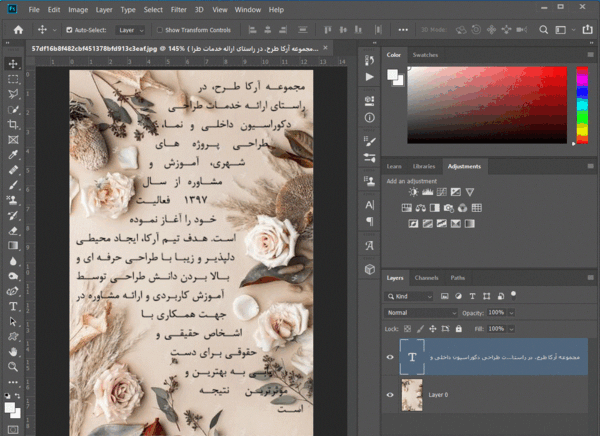Viewport: 600px width, 436px height.
Task: Select the Blur tool
Action: coord(13,261)
